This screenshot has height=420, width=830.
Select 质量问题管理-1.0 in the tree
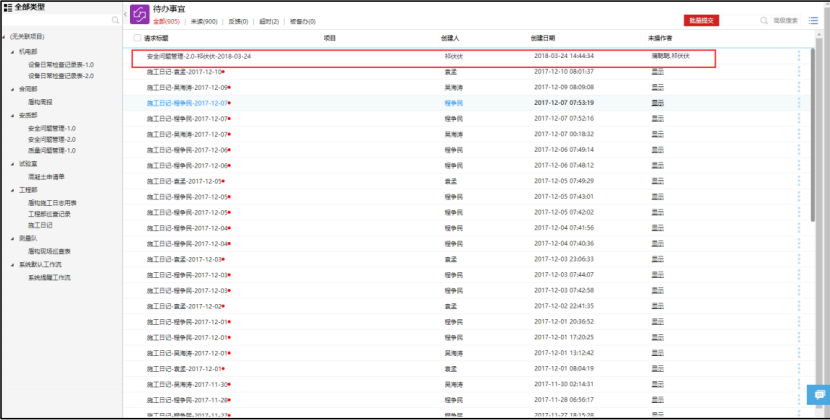[52, 151]
